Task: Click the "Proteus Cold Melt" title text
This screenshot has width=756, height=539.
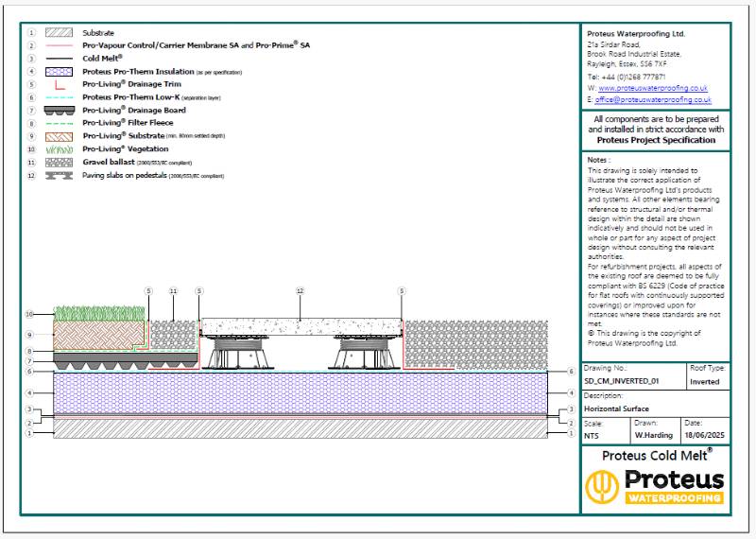Action: 657,456
